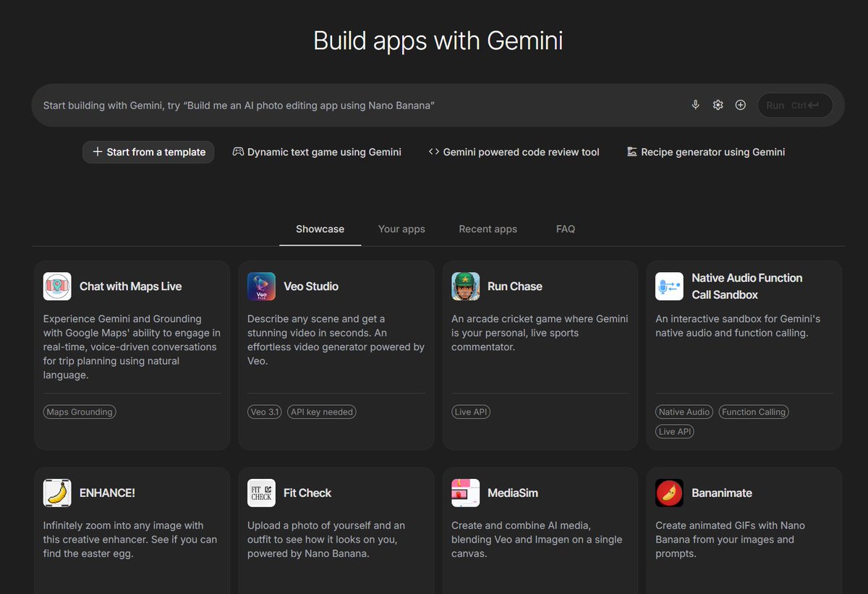Click 'Create animated GIFs with Nano' description

pos(730,540)
